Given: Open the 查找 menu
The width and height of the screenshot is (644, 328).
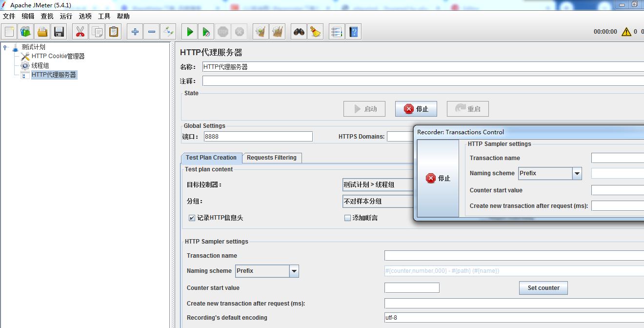Looking at the screenshot, I should coord(47,16).
